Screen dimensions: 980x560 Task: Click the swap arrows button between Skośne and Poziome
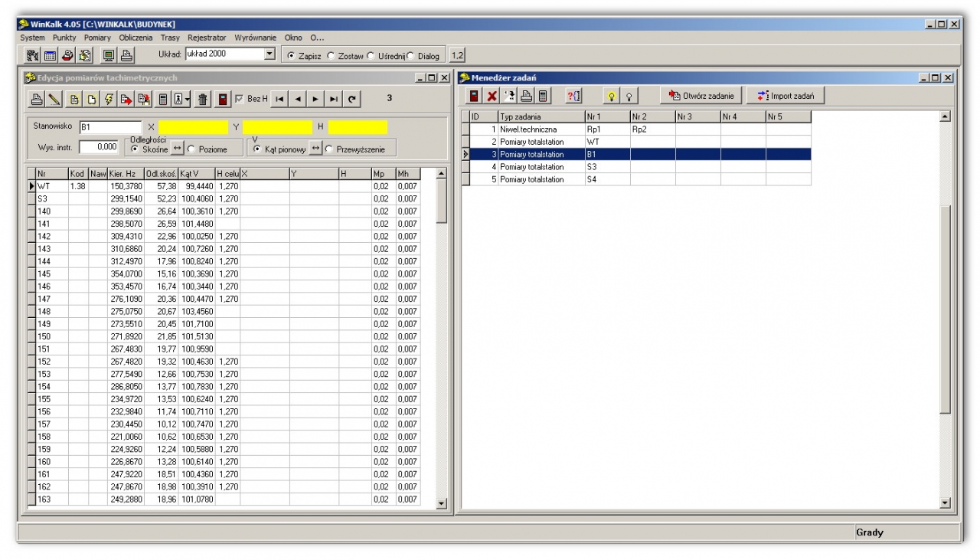[x=178, y=149]
